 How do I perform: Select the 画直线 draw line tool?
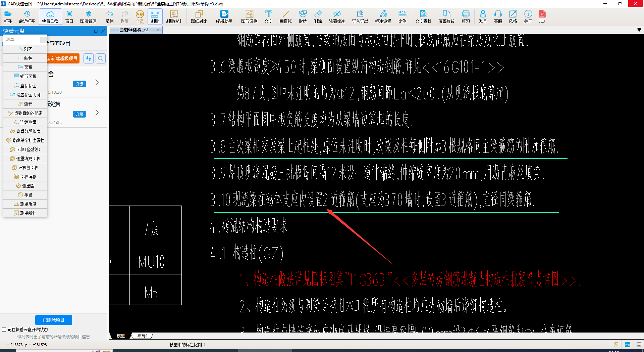(285, 16)
